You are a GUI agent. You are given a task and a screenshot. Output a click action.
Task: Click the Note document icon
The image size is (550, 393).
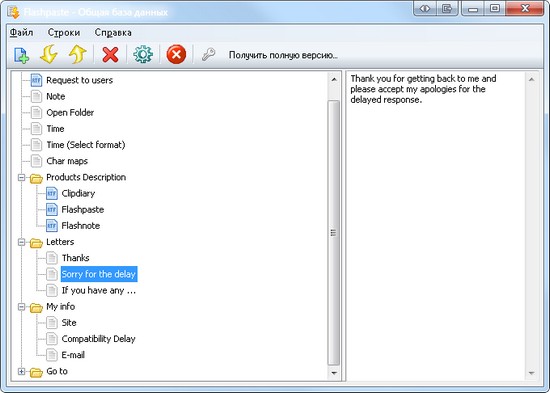36,96
